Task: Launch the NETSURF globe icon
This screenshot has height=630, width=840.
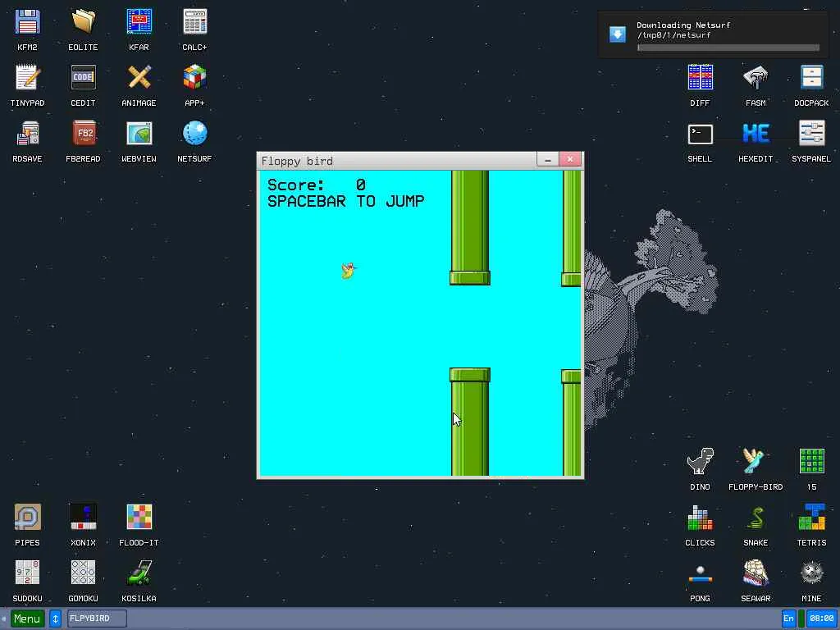Action: click(194, 134)
